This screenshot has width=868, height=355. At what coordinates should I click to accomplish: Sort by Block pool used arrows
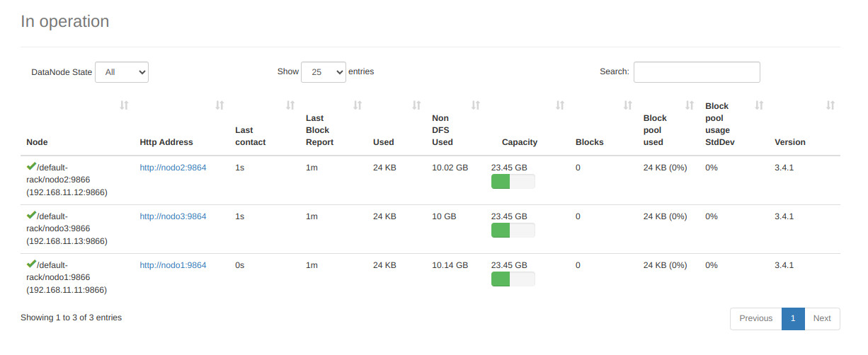[x=690, y=105]
